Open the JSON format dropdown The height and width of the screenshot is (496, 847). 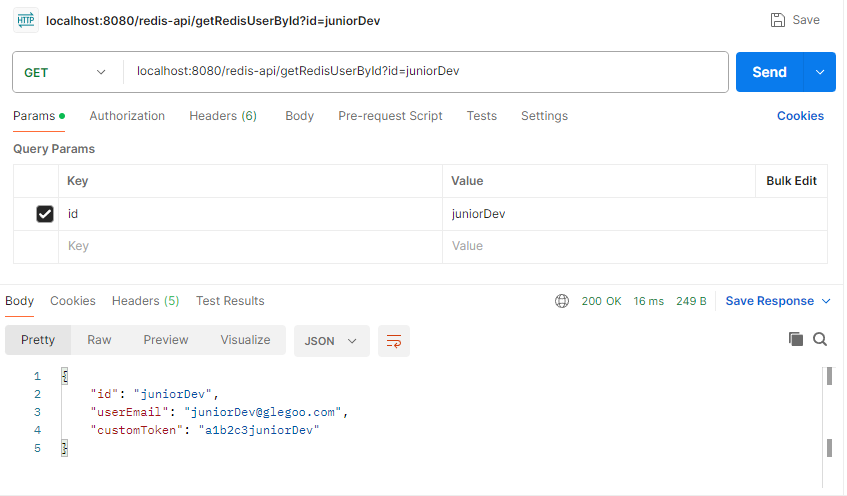[x=331, y=341]
